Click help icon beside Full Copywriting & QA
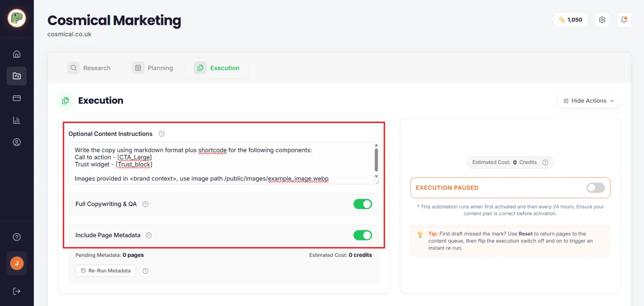 coord(145,204)
